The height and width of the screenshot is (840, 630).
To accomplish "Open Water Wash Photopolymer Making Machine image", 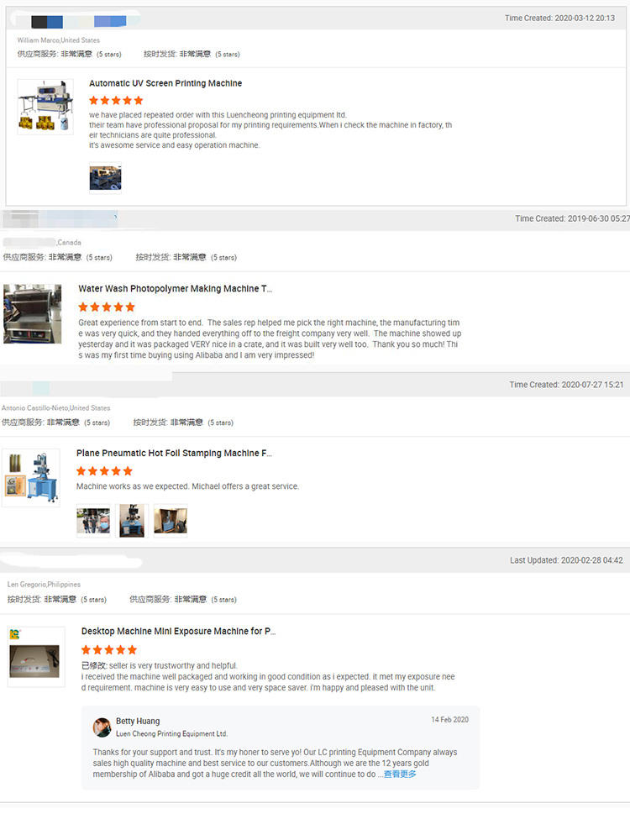I will [x=32, y=313].
